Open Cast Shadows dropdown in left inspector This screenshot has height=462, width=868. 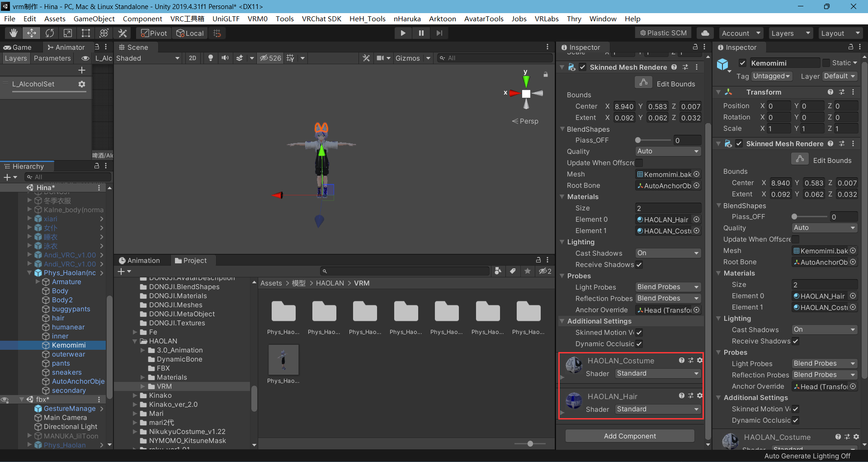pyautogui.click(x=668, y=253)
